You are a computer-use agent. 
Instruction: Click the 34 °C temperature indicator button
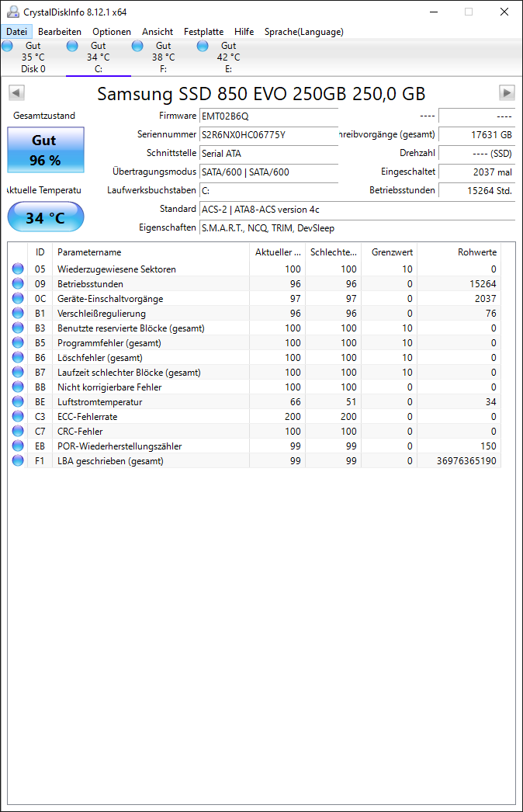46,217
